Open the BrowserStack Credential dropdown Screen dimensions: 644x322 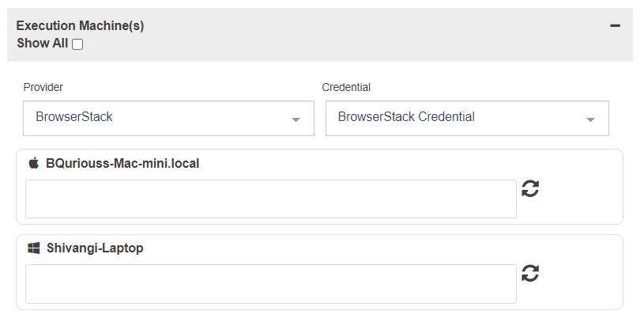(x=467, y=118)
